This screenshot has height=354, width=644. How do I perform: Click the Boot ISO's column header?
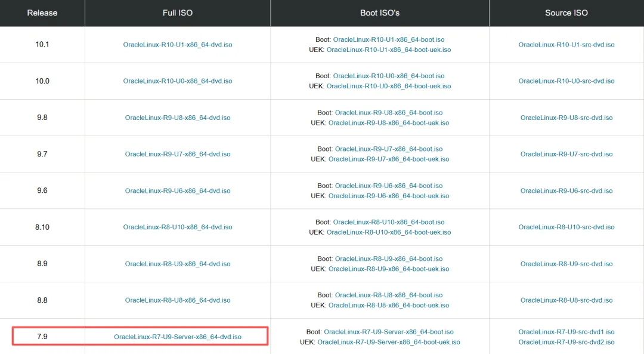(x=380, y=13)
